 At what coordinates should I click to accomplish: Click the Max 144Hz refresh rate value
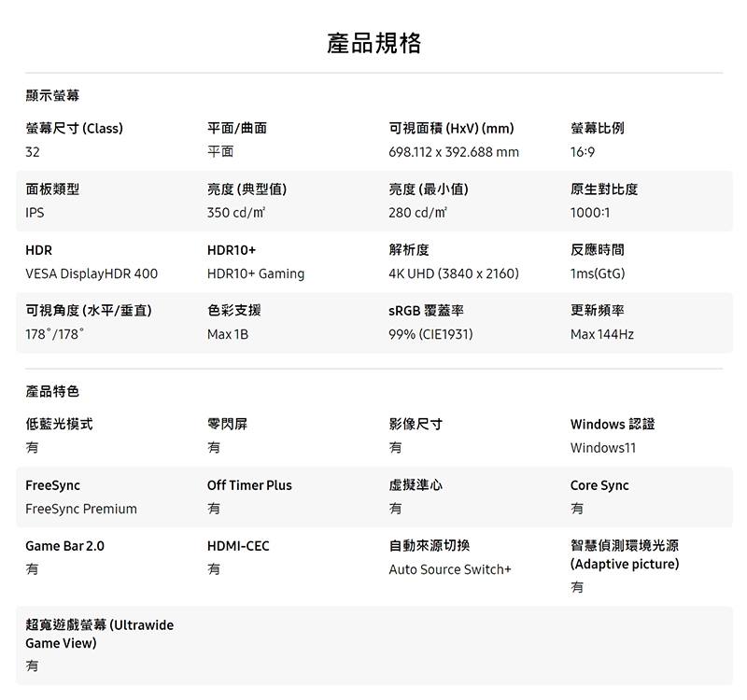(601, 334)
